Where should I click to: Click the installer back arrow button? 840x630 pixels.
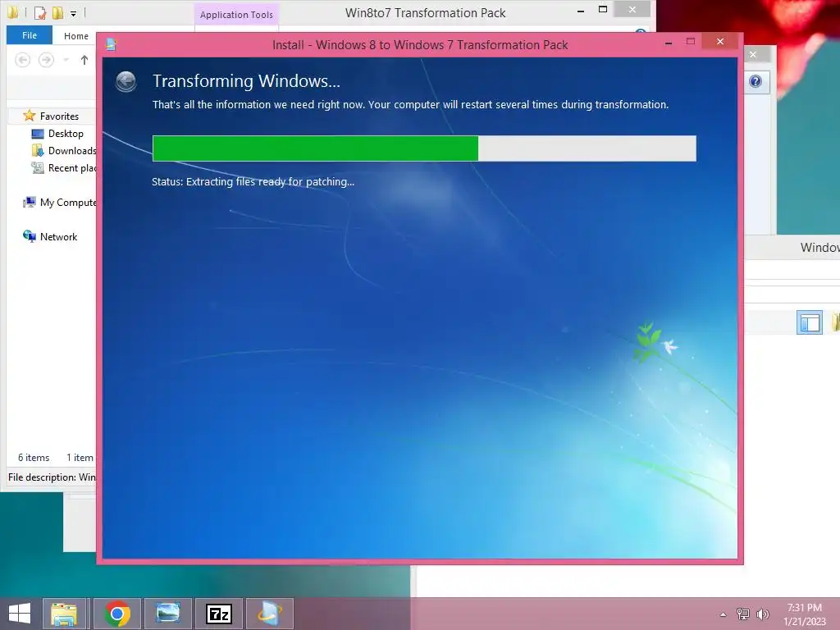(x=126, y=81)
